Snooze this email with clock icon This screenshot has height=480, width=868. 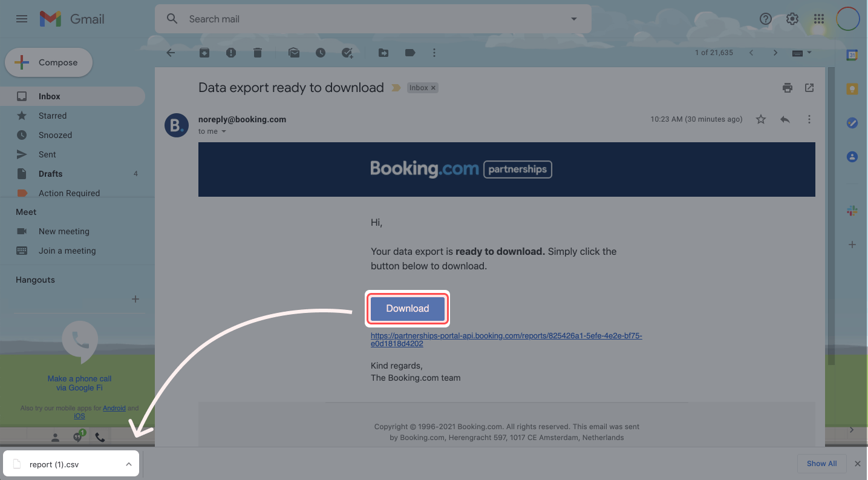click(x=321, y=53)
